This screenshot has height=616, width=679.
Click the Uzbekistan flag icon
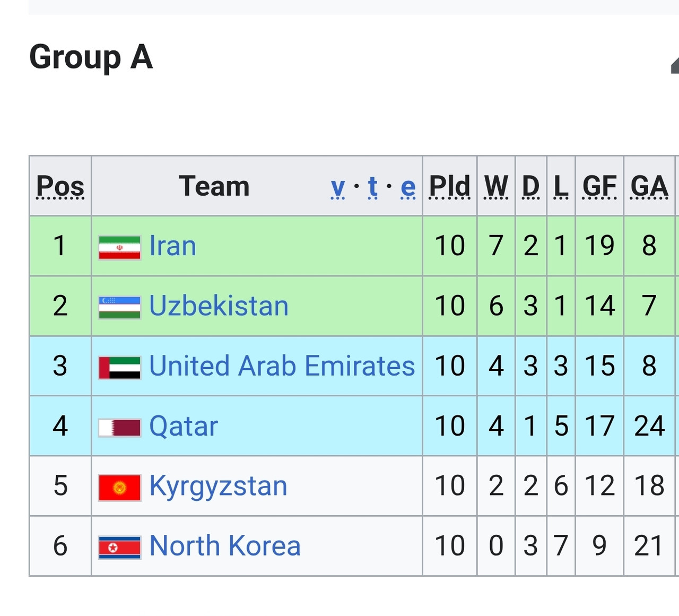point(119,308)
